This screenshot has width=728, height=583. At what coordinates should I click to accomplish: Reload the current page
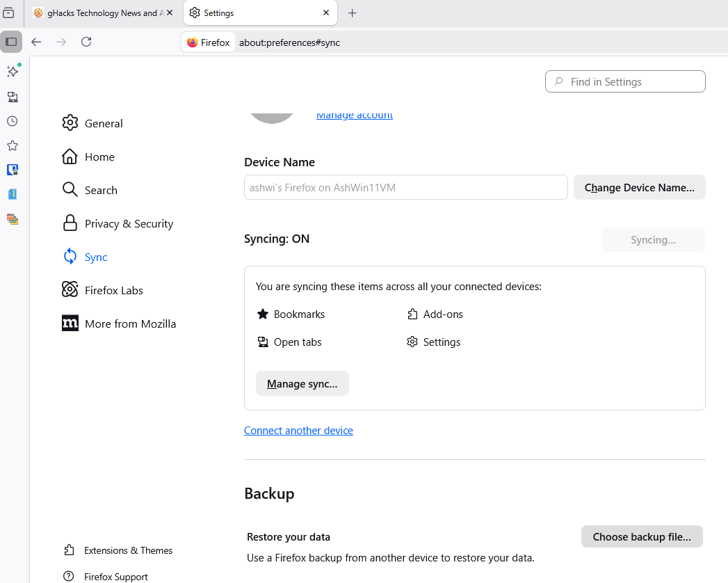[86, 42]
